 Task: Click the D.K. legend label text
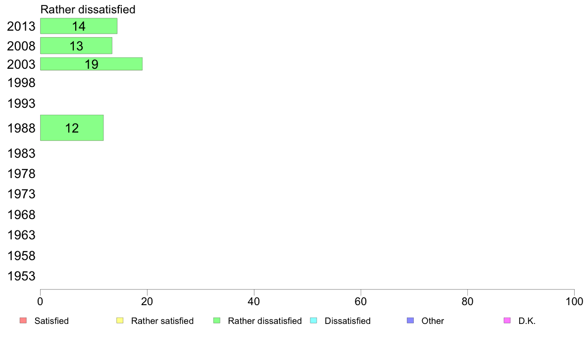[527, 321]
